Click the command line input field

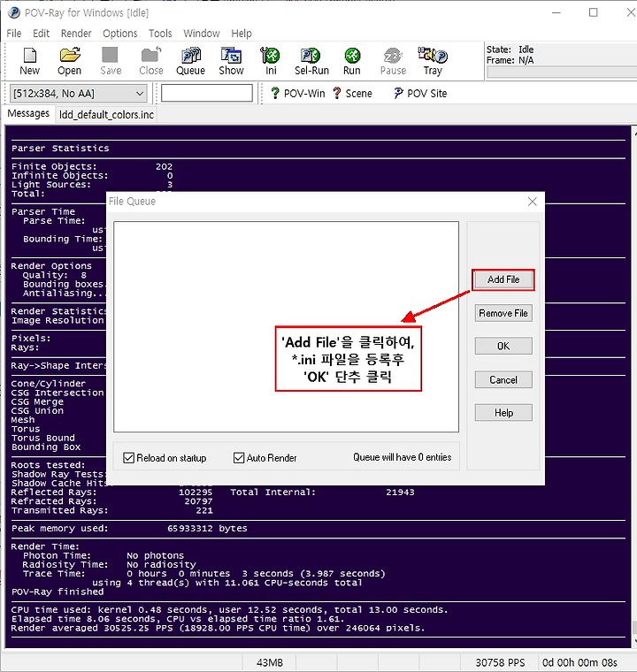click(x=207, y=93)
